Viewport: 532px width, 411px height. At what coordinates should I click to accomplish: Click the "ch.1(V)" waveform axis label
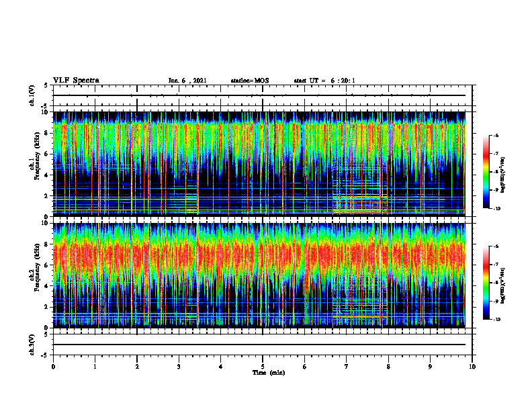pos(32,95)
